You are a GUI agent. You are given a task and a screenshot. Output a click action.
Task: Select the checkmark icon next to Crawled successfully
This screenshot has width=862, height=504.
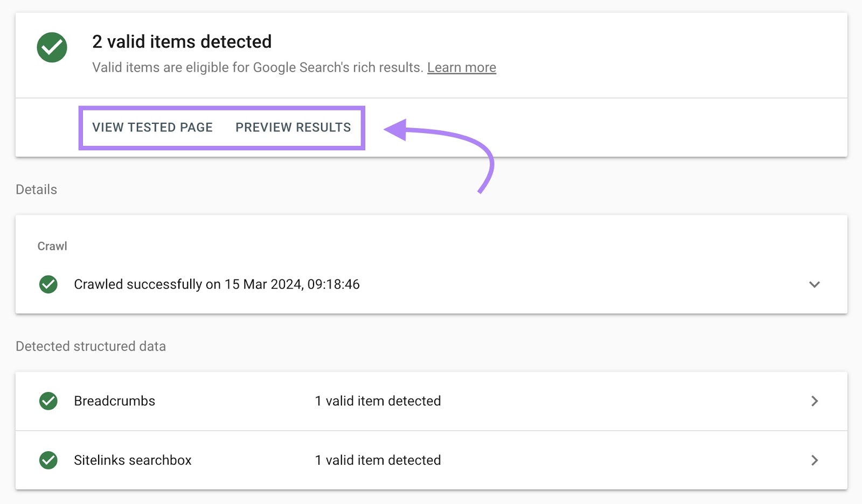tap(48, 284)
